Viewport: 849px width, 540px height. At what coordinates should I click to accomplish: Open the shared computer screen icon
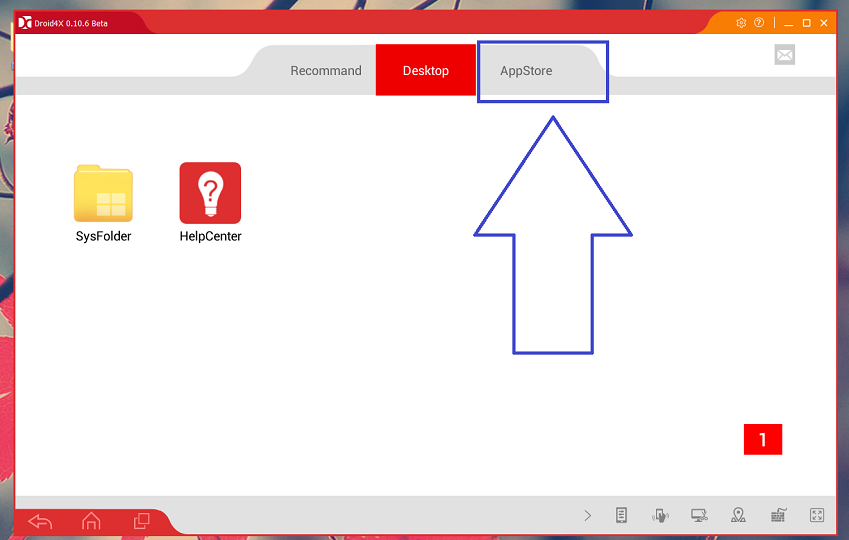tap(699, 515)
